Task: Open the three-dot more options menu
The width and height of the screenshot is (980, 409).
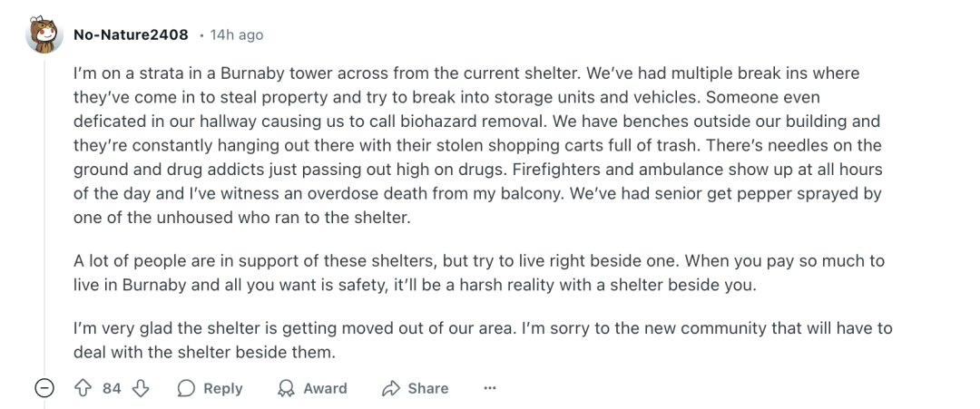Action: pyautogui.click(x=490, y=388)
